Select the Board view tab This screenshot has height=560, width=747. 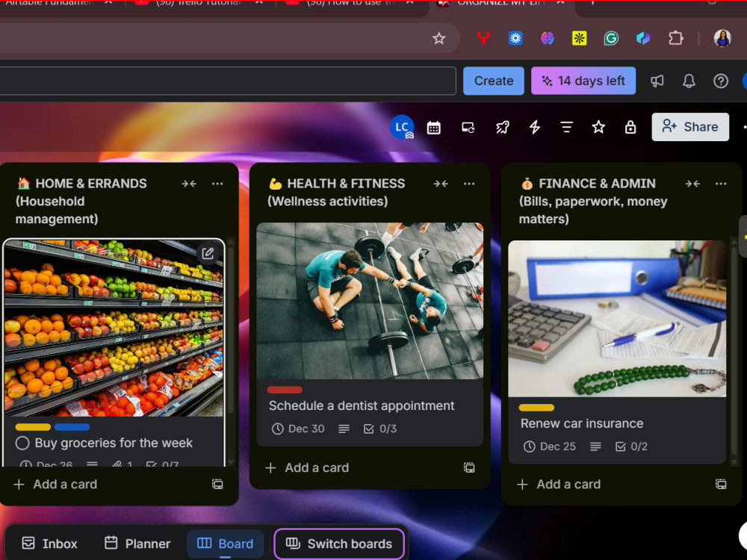(x=226, y=544)
